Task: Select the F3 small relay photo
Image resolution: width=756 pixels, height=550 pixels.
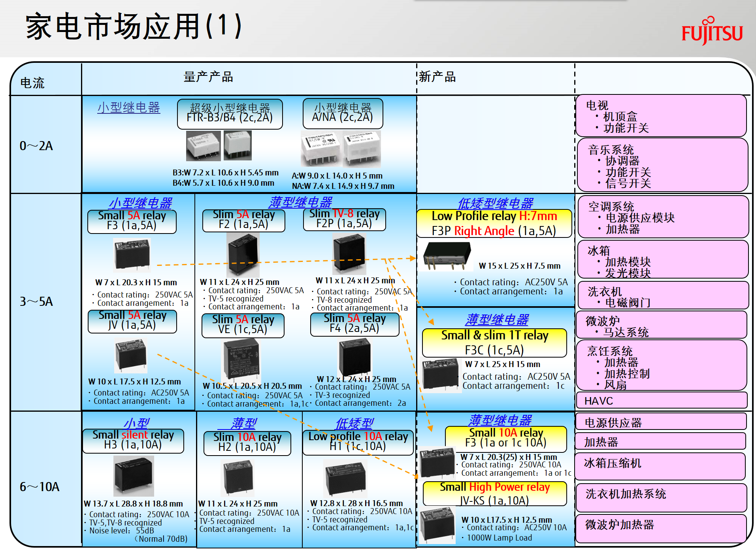Action: [x=132, y=255]
